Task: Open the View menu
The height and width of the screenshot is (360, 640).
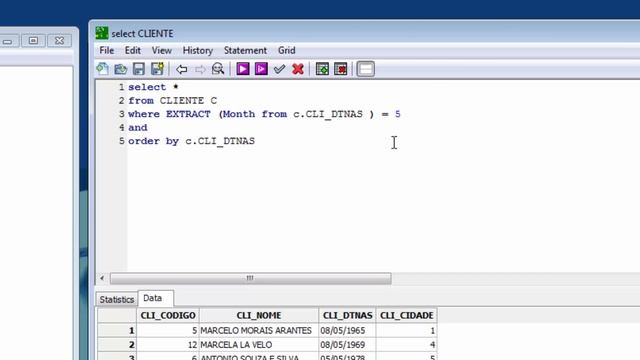Action: [162, 50]
